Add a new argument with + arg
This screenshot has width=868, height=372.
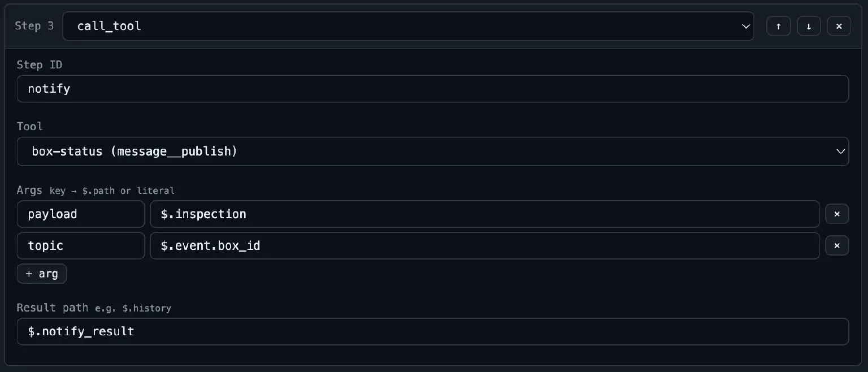(42, 274)
